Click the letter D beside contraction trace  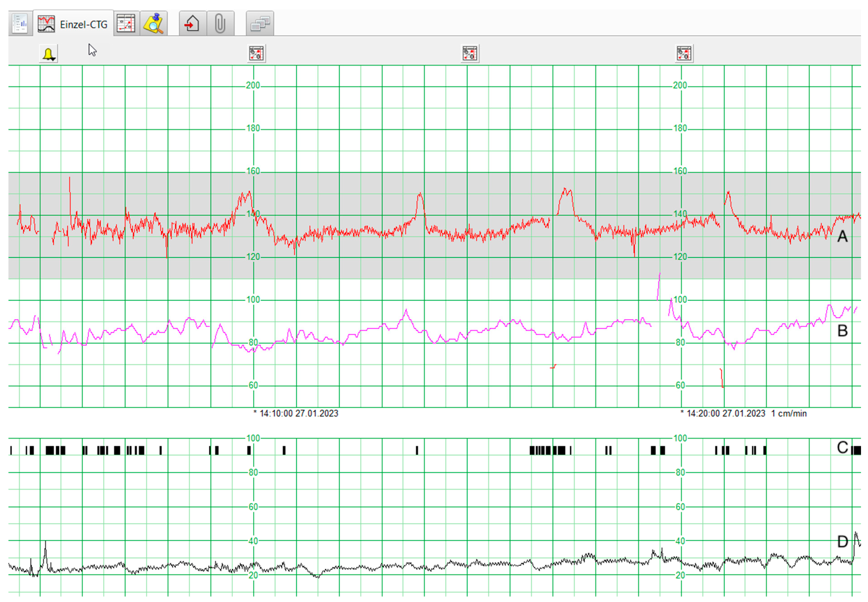842,542
